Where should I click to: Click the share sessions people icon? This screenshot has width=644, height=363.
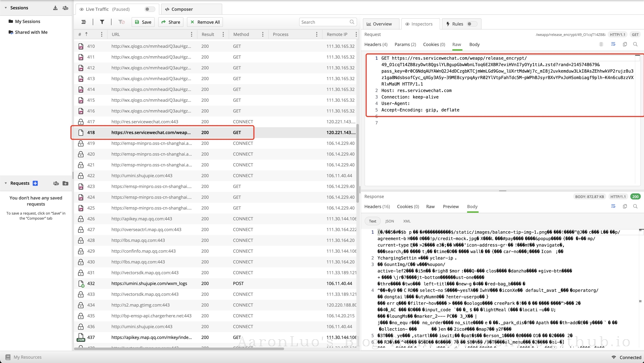pyautogui.click(x=65, y=8)
